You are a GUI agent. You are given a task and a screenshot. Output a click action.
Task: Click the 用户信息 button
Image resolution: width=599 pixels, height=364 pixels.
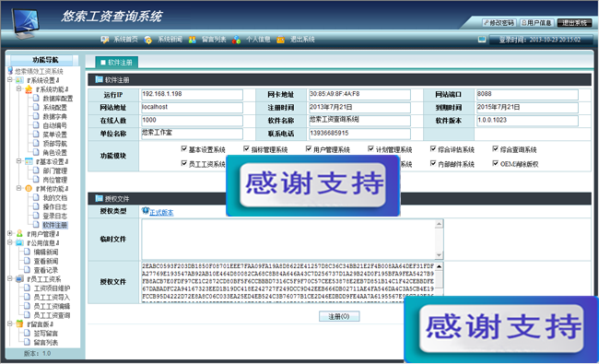[x=536, y=23]
